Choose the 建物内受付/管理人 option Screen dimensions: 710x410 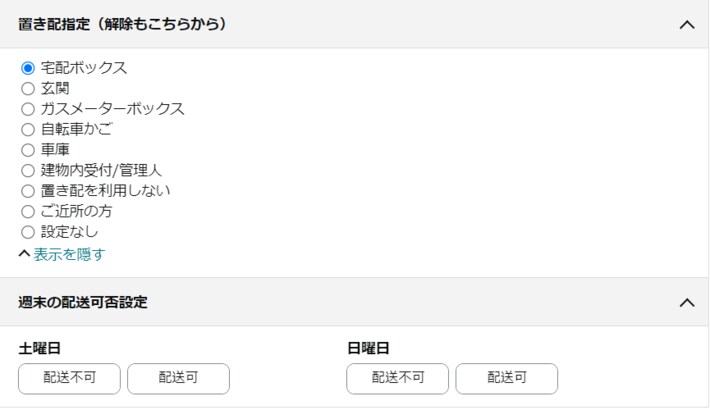28,171
